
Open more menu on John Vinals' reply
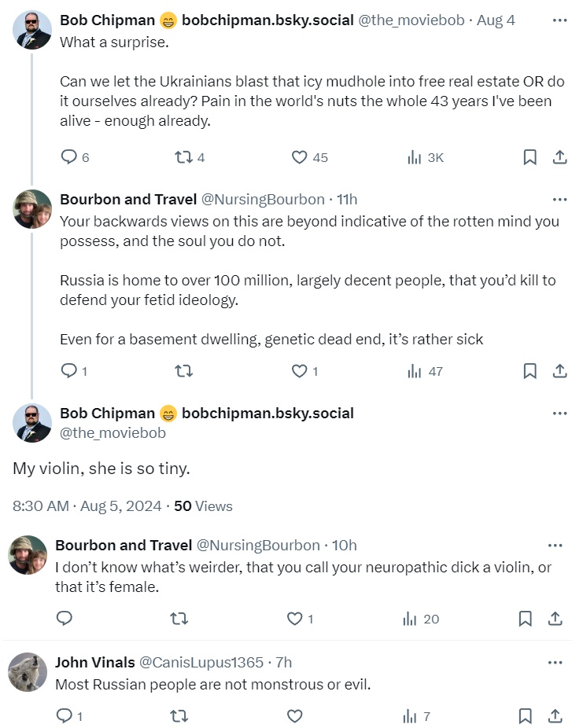(555, 663)
